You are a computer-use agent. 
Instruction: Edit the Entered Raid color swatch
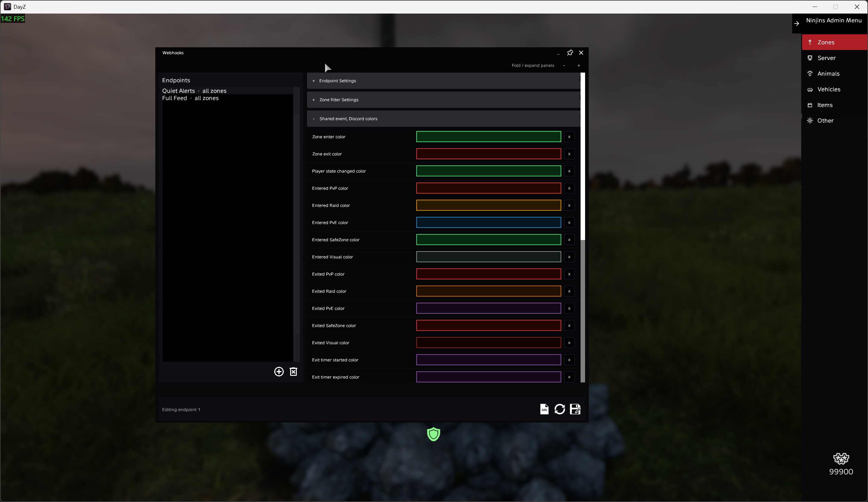click(x=488, y=205)
